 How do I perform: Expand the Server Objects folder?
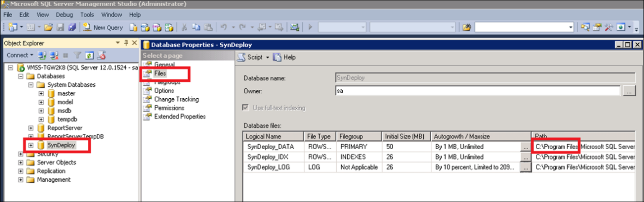point(21,162)
